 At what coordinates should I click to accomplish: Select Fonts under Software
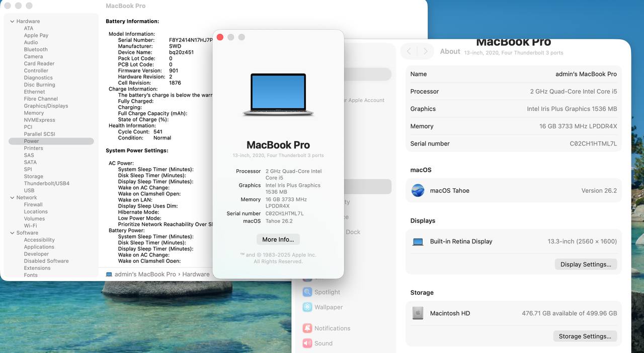pyautogui.click(x=31, y=275)
